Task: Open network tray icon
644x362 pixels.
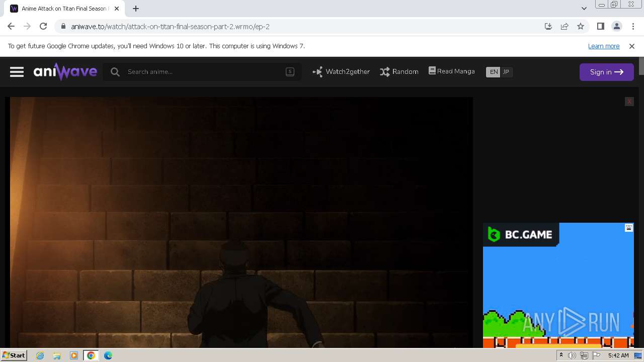Action: 584,355
